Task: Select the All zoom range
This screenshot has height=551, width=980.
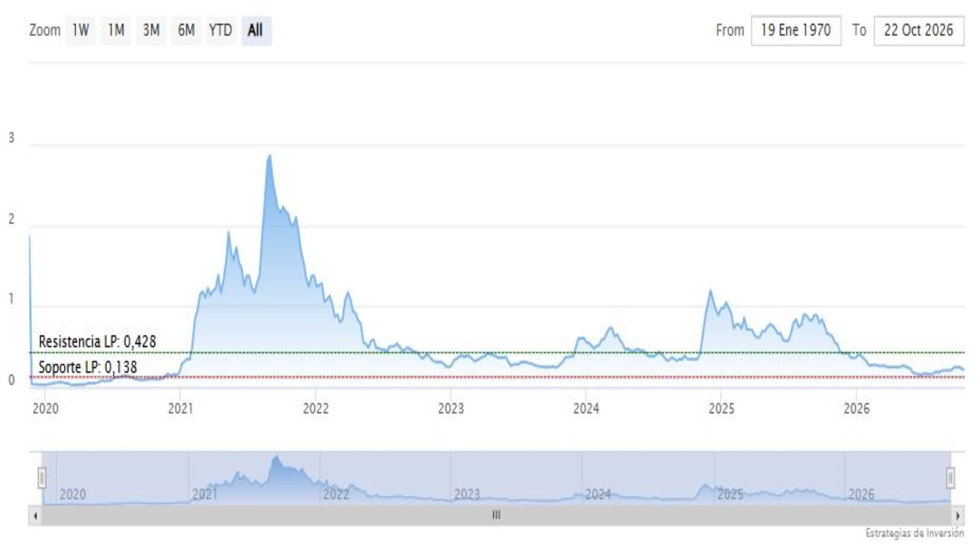Action: [x=256, y=30]
